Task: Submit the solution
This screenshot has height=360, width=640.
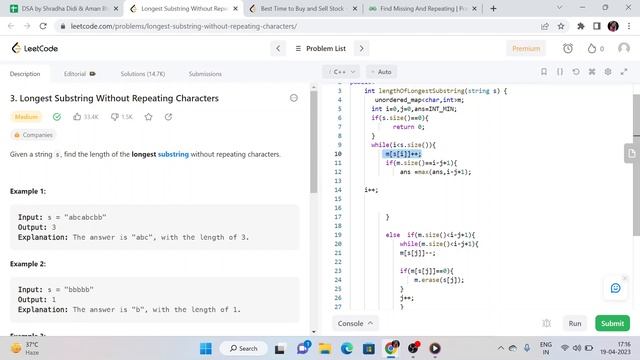Action: coord(612,323)
